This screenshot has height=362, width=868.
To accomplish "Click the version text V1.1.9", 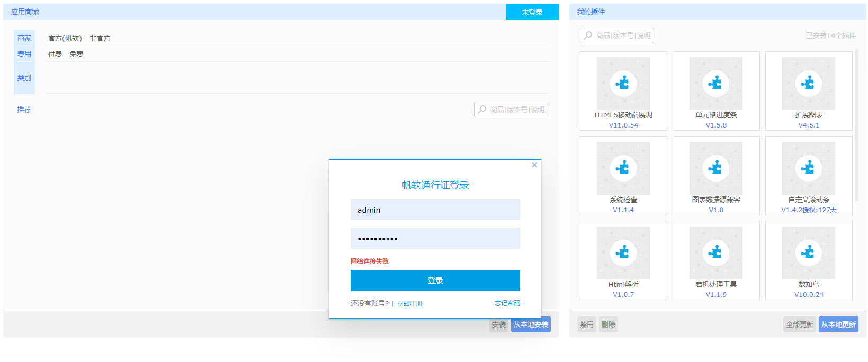I will (716, 295).
